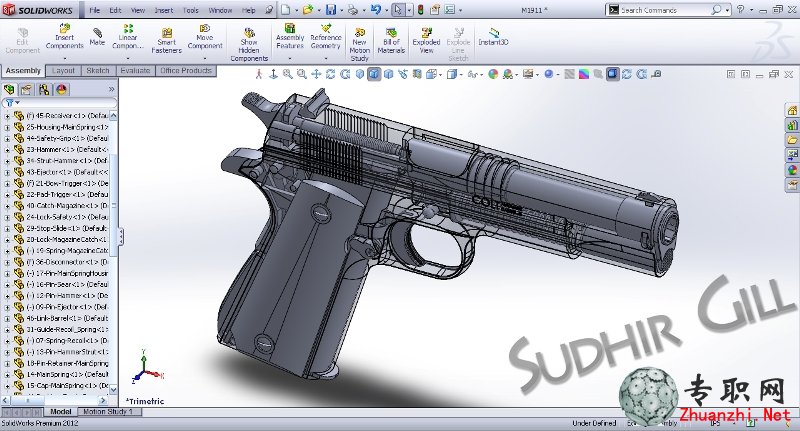800x431 pixels.
Task: Expand the 43-Ejector tree node
Action: [7, 172]
